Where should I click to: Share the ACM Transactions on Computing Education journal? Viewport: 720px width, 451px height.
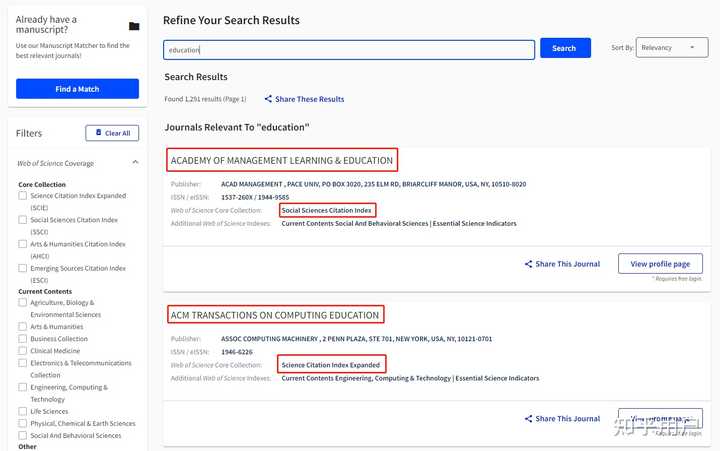point(562,418)
